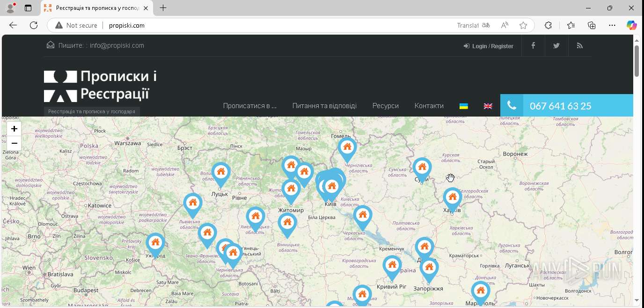Switch language with the UK flag

coord(488,106)
